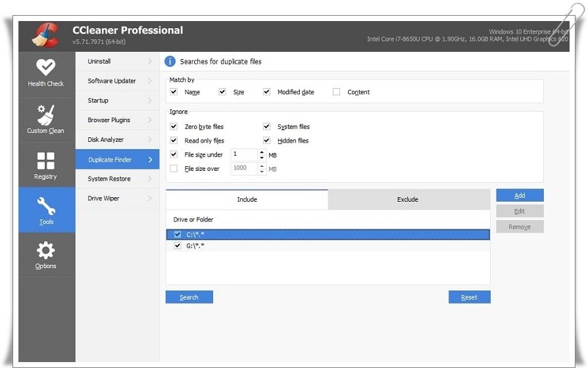Screen dimensions: 588x368
Task: Toggle Zero byte files checkbox
Action: pos(174,126)
